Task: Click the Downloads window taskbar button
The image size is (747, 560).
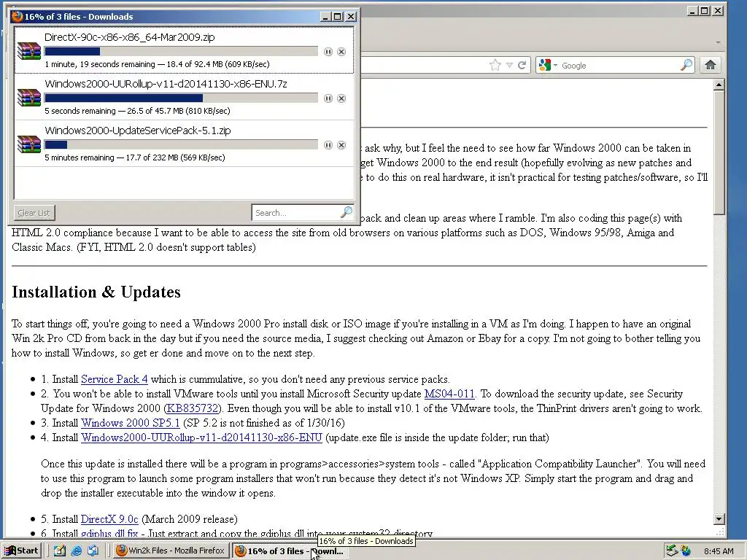Action: (289, 551)
